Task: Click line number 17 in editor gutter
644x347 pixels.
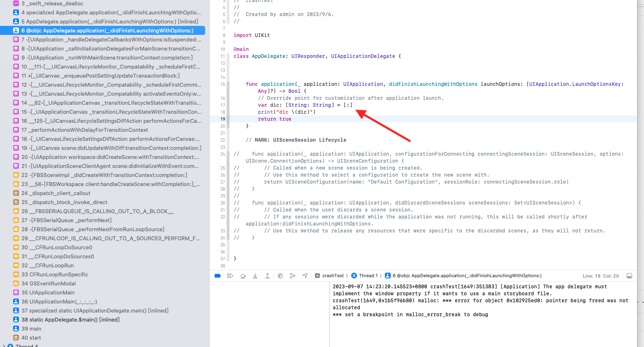Action: point(222,105)
